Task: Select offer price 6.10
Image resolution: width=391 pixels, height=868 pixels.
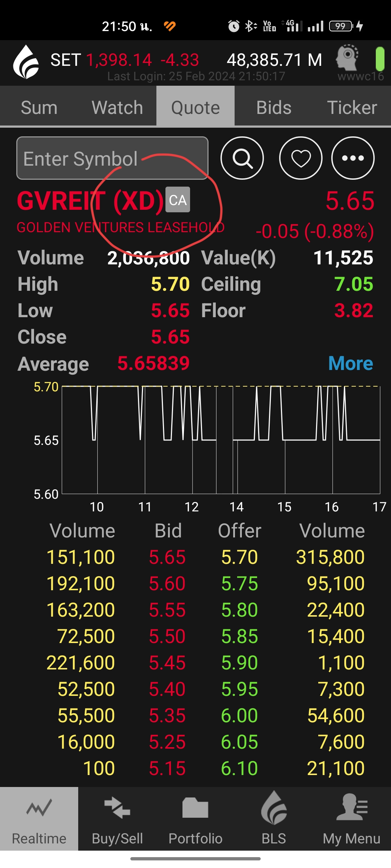Action: pos(240,768)
